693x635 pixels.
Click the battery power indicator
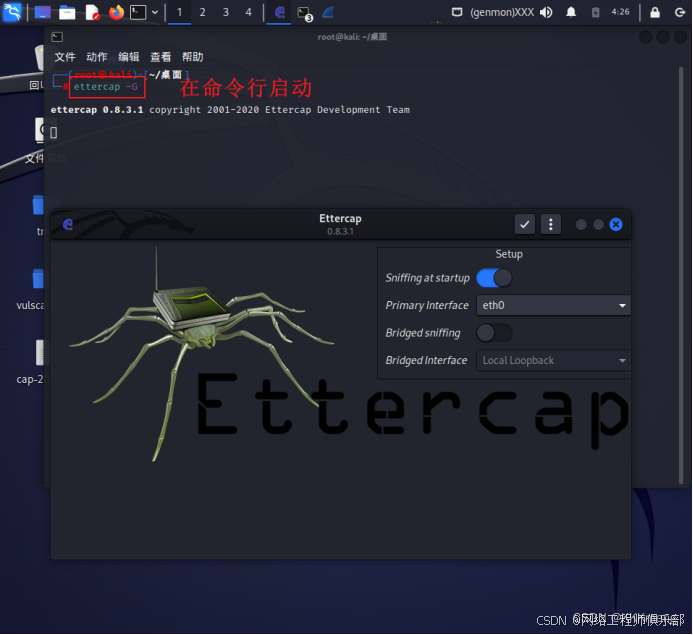(x=595, y=12)
